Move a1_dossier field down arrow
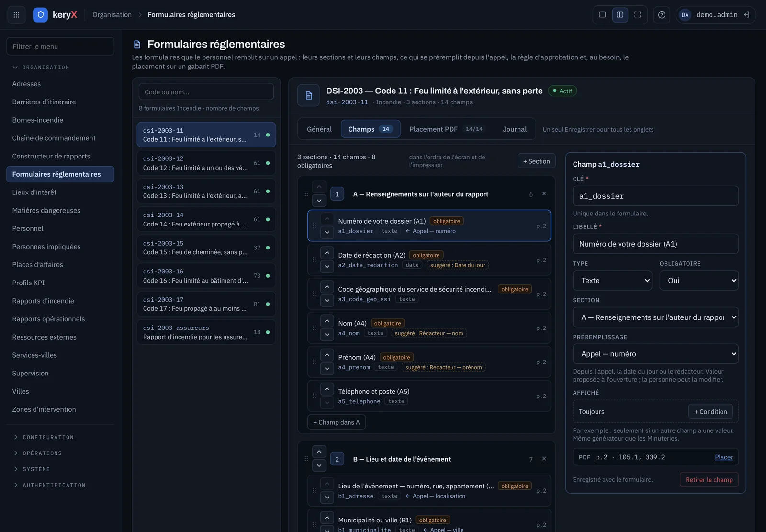766x532 pixels. [327, 232]
